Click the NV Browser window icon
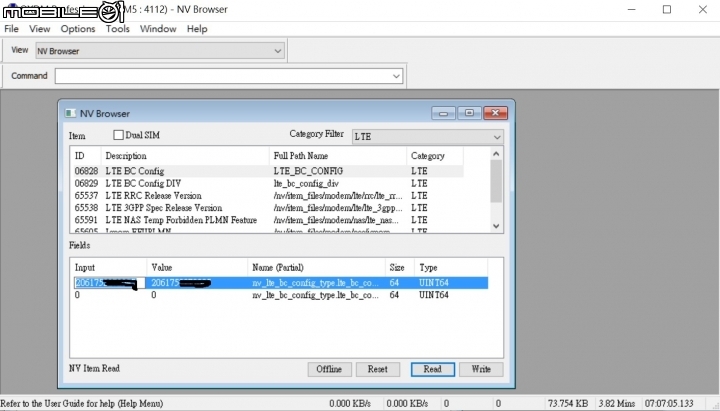The width and height of the screenshot is (720, 411). tap(70, 113)
